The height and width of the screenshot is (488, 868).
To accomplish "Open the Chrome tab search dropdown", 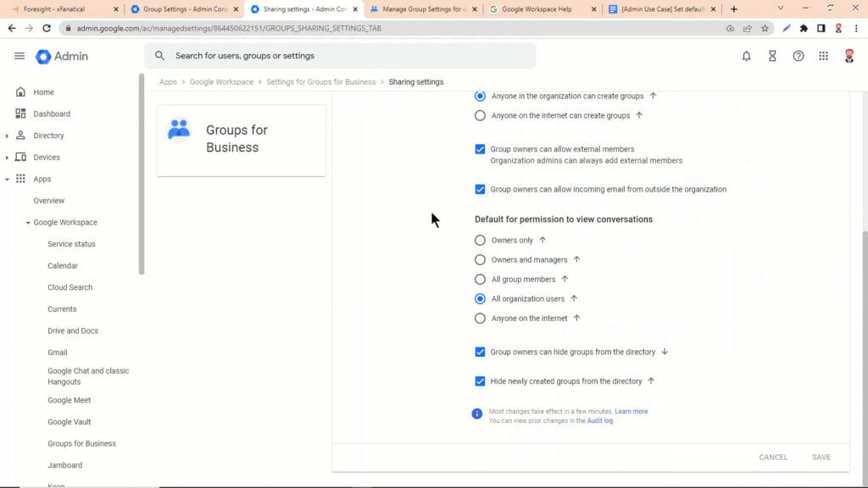I will click(781, 8).
